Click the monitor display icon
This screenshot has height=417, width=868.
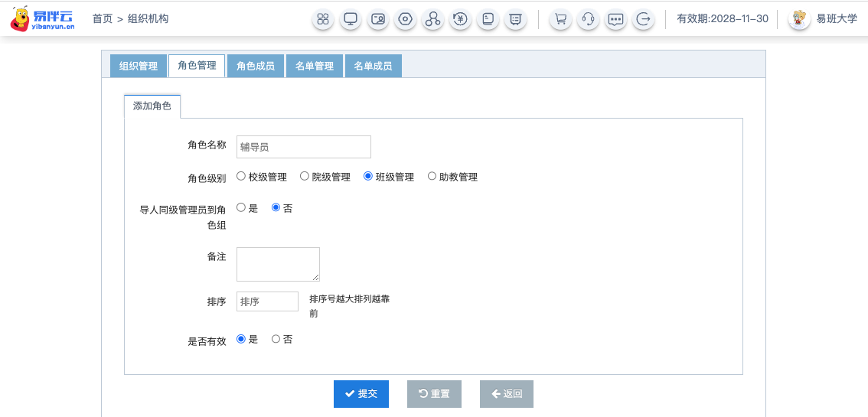coord(351,19)
